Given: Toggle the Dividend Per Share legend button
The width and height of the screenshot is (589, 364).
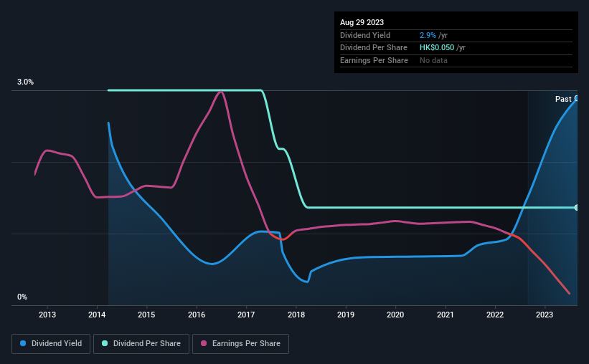Looking at the screenshot, I should [141, 344].
